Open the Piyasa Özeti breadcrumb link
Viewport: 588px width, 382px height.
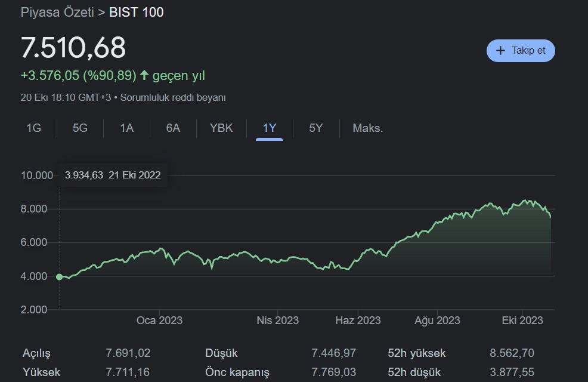pos(57,12)
